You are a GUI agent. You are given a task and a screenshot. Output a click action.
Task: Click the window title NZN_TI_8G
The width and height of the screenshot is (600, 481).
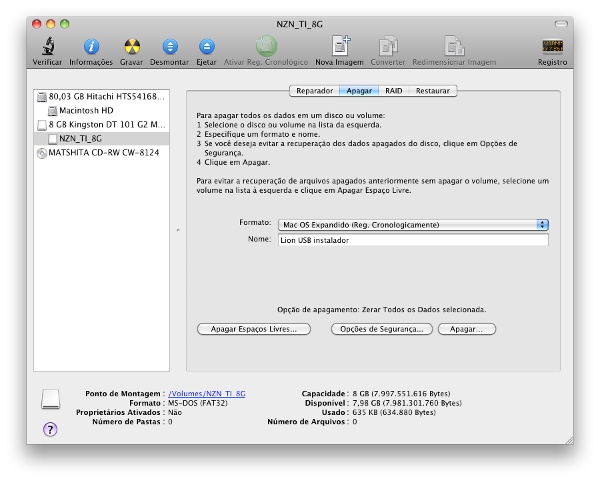pyautogui.click(x=300, y=24)
